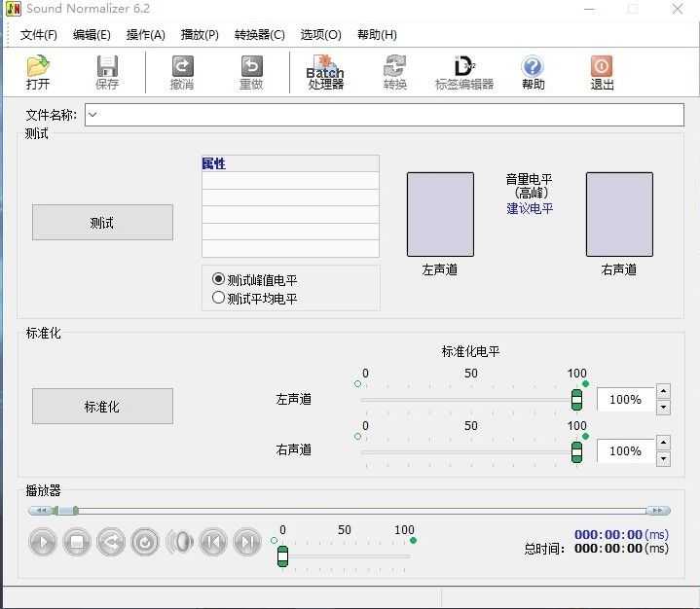700x609 pixels.
Task: Click the 属性 properties list header
Action: point(290,163)
